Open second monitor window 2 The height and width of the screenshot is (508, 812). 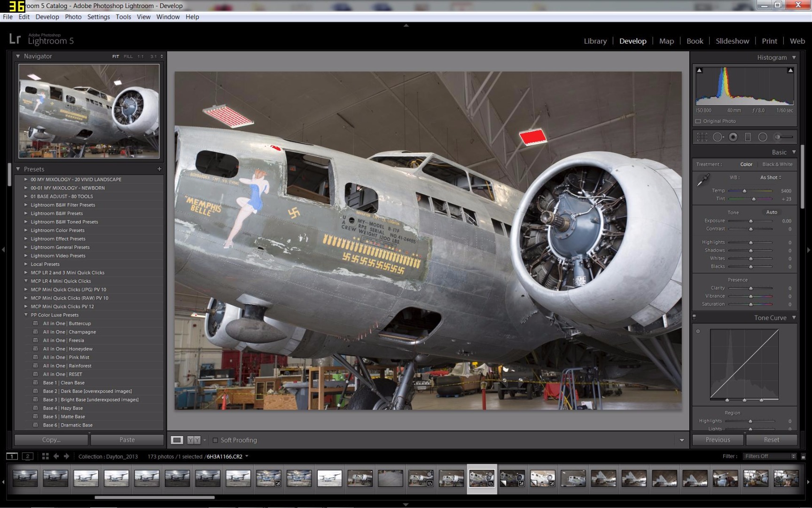coord(28,456)
